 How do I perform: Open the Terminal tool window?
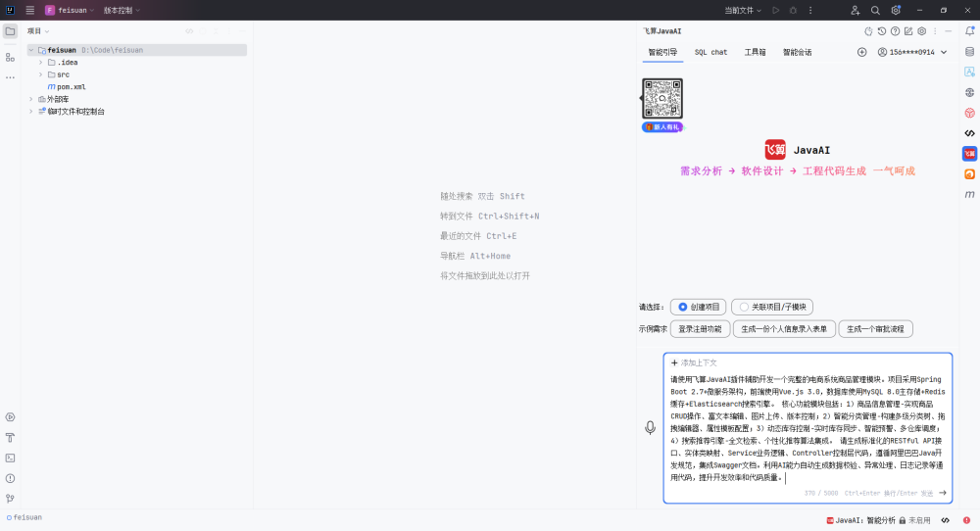pos(10,458)
